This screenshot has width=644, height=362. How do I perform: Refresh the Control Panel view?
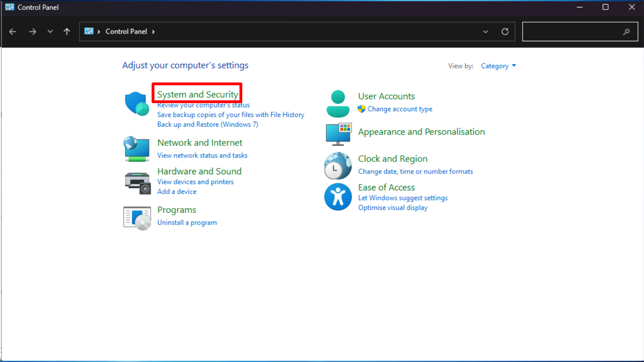(505, 32)
